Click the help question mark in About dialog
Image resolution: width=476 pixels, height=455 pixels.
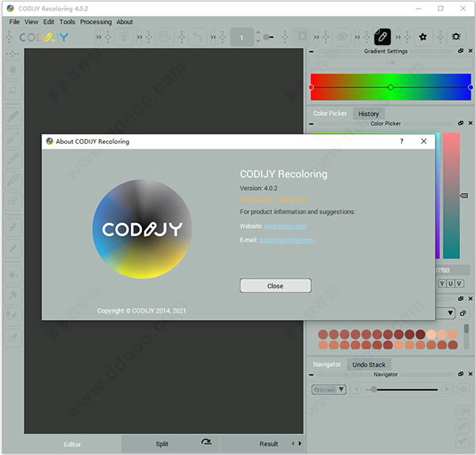(401, 141)
